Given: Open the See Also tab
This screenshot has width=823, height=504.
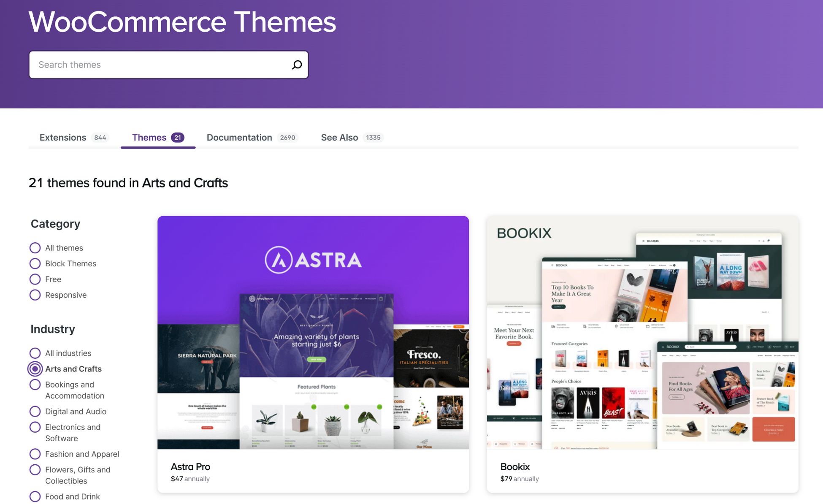Looking at the screenshot, I should pos(352,138).
